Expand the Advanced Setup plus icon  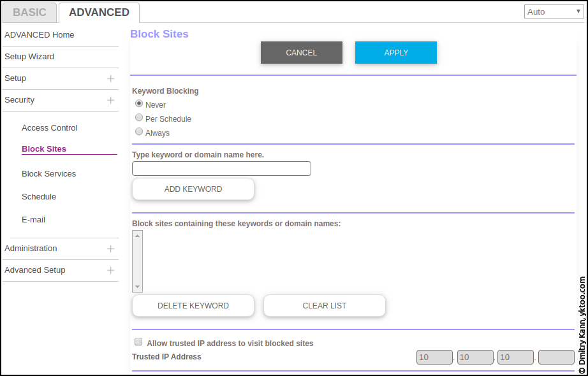point(110,270)
